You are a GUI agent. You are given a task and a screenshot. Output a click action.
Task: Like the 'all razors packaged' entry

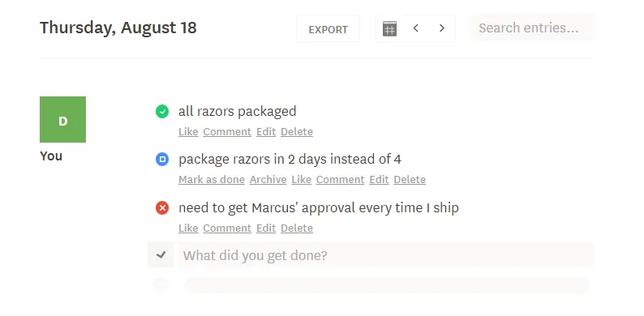pyautogui.click(x=188, y=132)
